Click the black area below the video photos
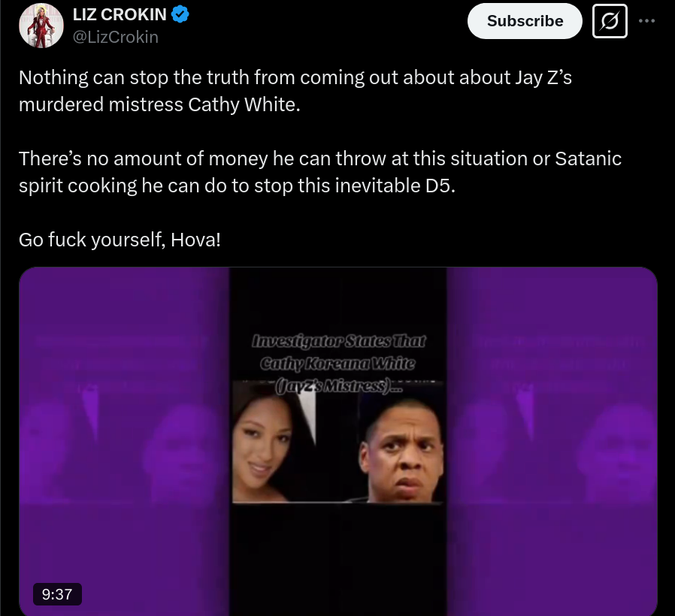675x616 pixels. [338, 559]
